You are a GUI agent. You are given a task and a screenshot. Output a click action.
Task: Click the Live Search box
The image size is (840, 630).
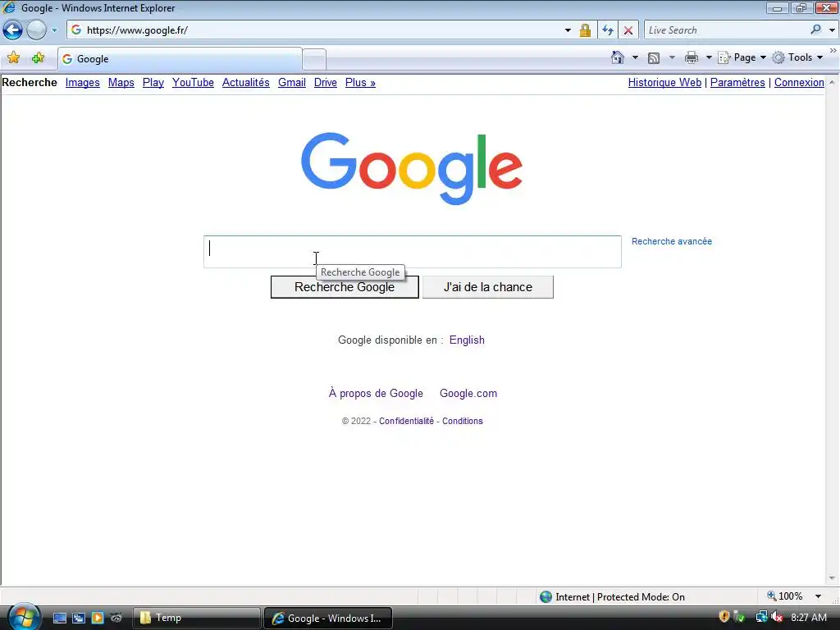tap(726, 30)
